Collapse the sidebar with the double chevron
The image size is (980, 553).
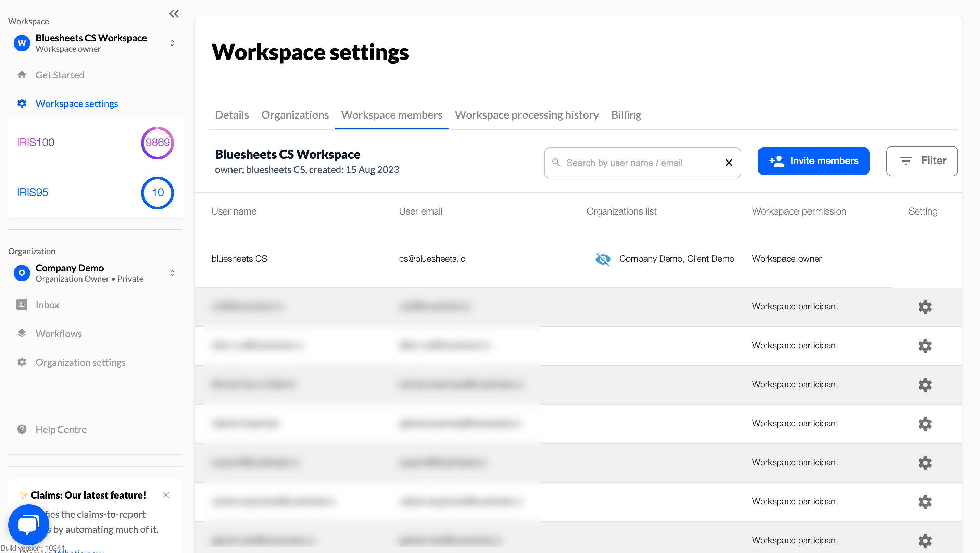click(174, 14)
